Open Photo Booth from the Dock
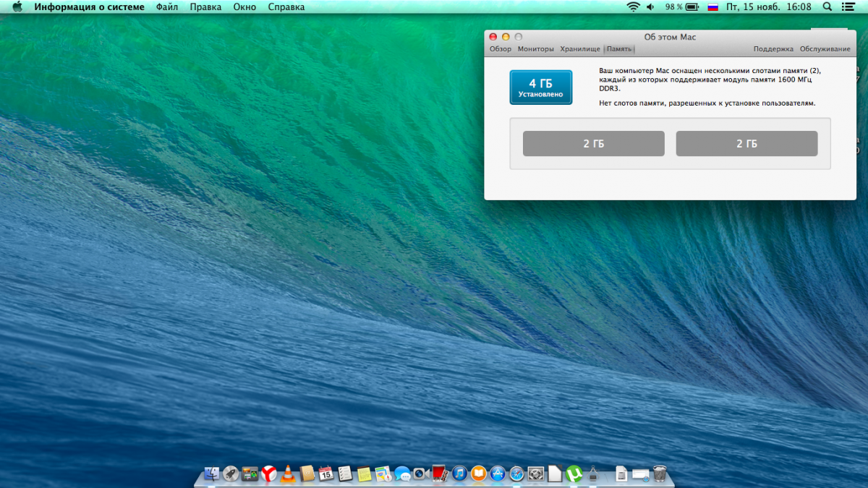The width and height of the screenshot is (868, 488). point(441,474)
